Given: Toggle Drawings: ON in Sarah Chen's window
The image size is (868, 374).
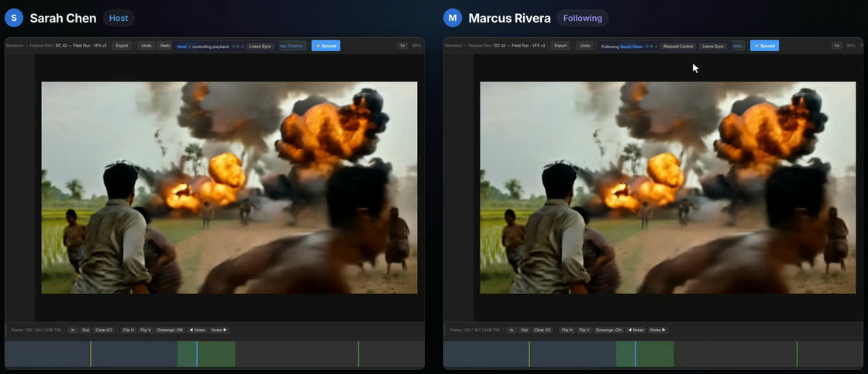Looking at the screenshot, I should coord(170,331).
